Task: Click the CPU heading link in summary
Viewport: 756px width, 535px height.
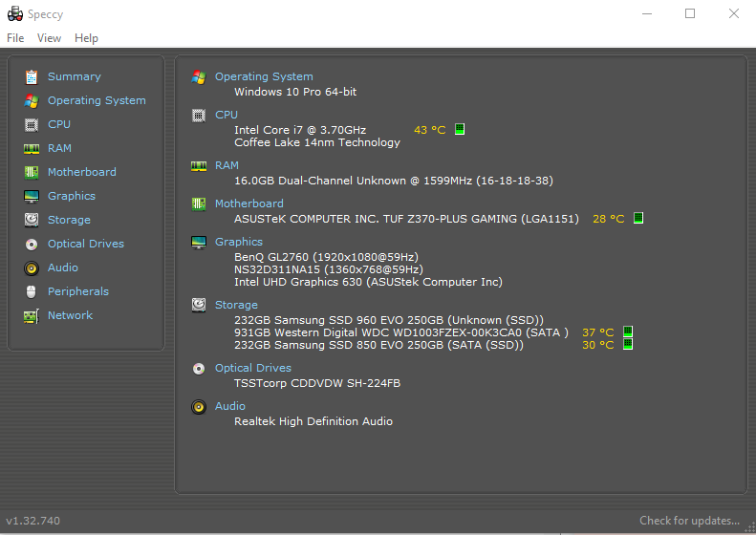Action: tap(227, 115)
